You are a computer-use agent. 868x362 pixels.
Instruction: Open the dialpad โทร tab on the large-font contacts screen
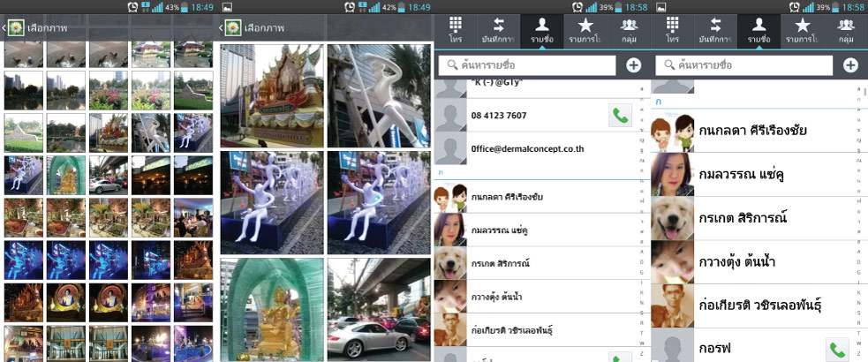[x=672, y=29]
